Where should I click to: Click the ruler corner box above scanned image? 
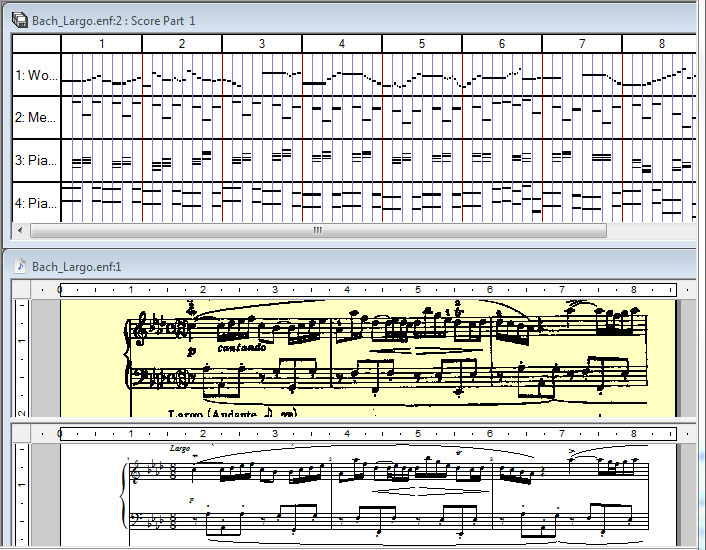21,289
